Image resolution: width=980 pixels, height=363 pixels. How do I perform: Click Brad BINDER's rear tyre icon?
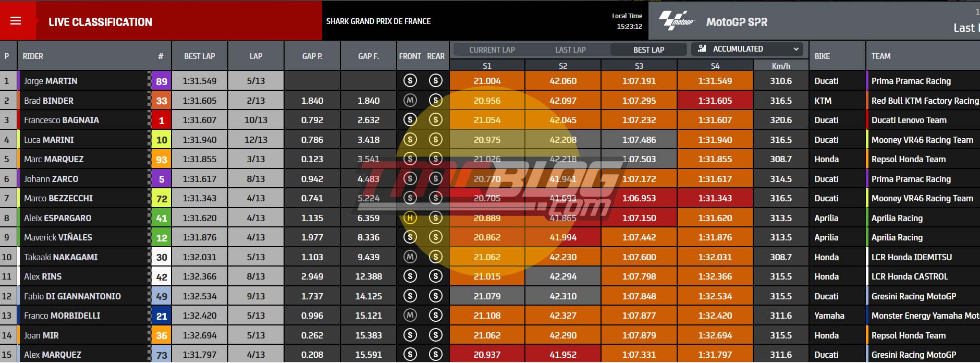(x=435, y=100)
